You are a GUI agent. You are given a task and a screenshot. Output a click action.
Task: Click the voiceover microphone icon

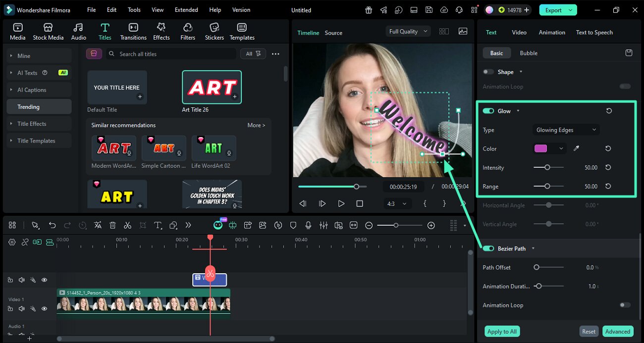click(308, 225)
